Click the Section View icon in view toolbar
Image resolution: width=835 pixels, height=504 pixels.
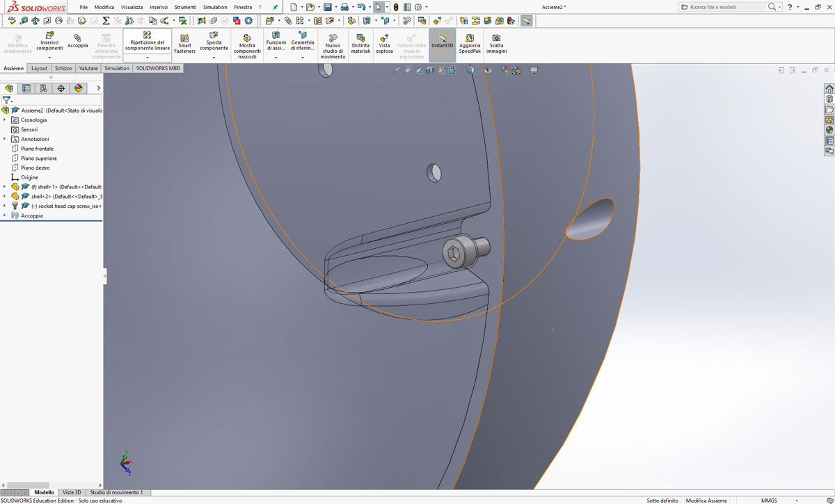pos(431,70)
